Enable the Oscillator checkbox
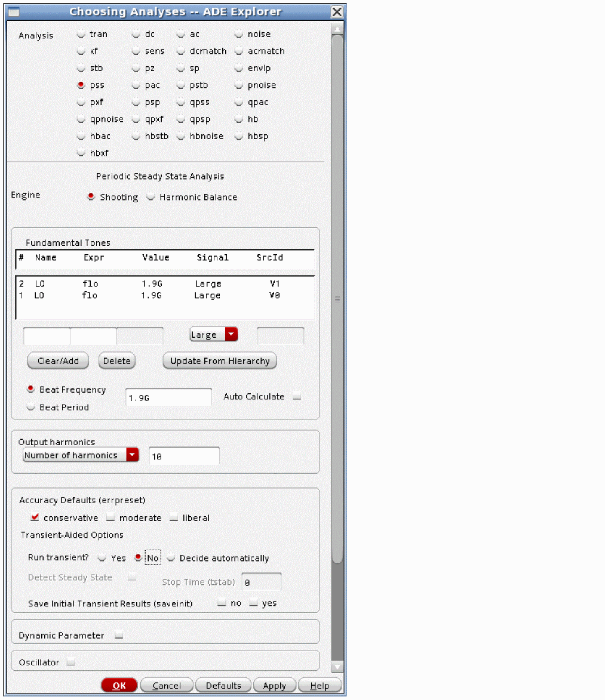The image size is (605, 700). click(70, 662)
